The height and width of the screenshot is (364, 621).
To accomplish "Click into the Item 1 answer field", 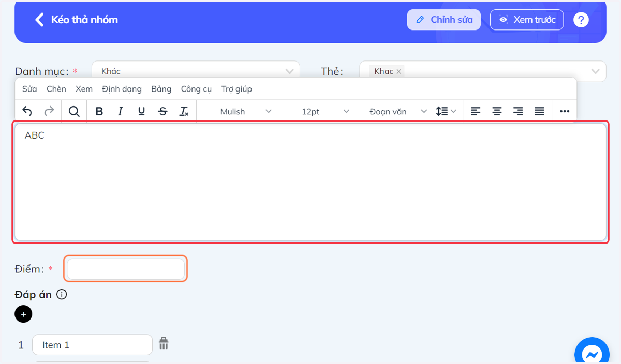I will (92, 345).
